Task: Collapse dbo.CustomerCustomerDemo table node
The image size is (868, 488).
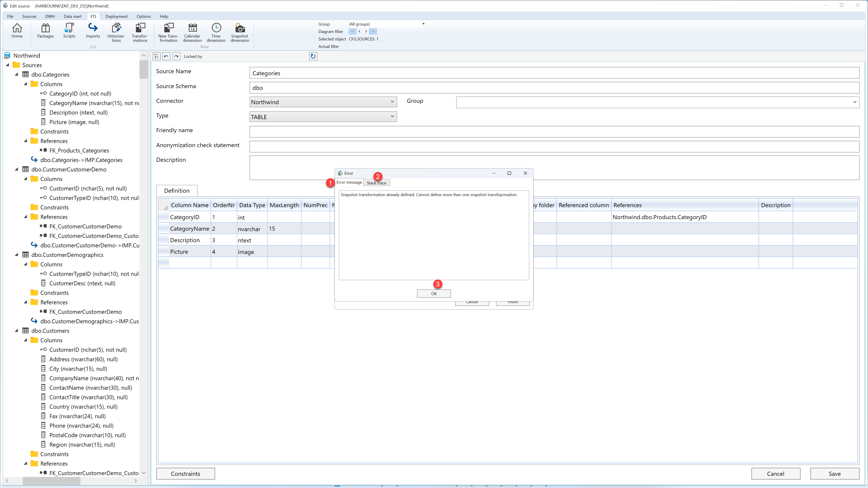Action: click(x=17, y=169)
